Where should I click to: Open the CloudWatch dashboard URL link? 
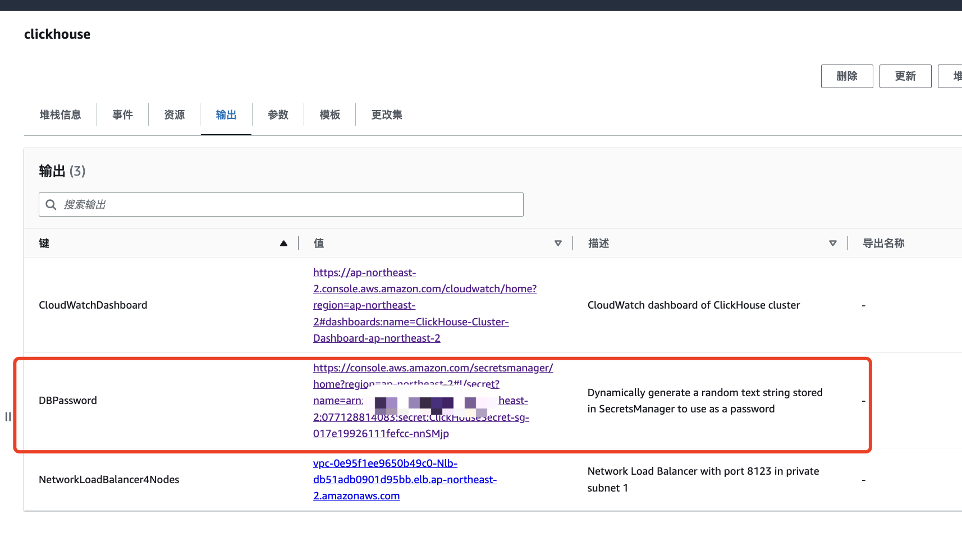[425, 305]
